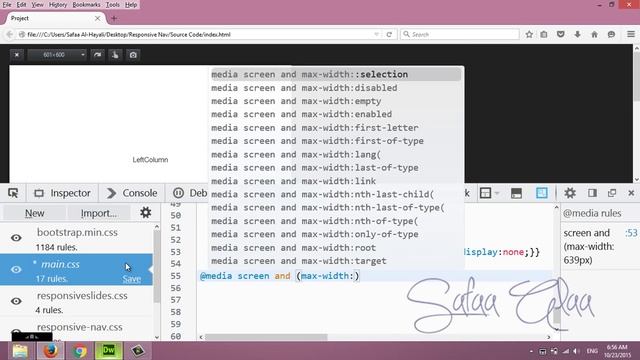Dock devtools to side of window

point(592,193)
